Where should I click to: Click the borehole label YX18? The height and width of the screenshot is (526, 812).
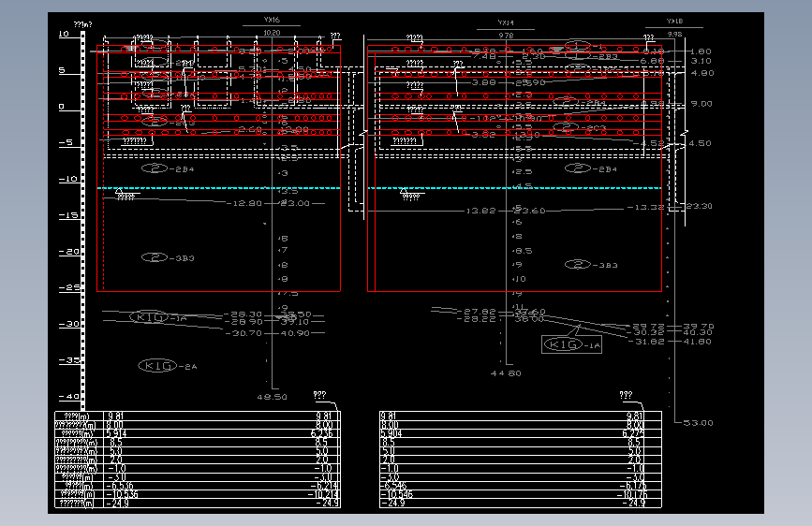(x=674, y=22)
